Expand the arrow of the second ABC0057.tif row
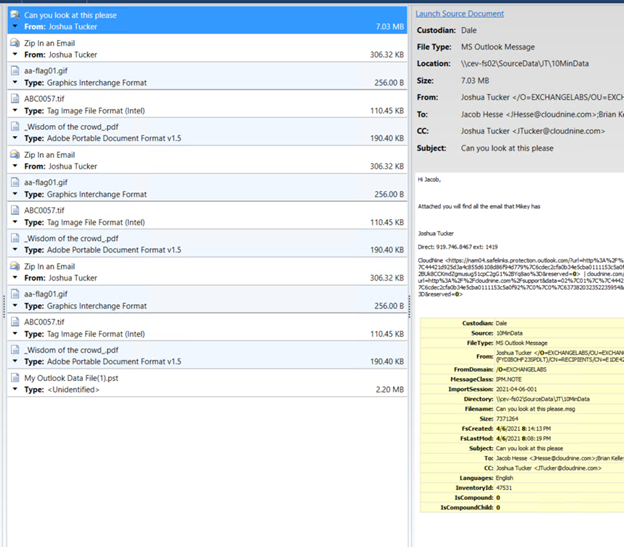 tap(15, 222)
